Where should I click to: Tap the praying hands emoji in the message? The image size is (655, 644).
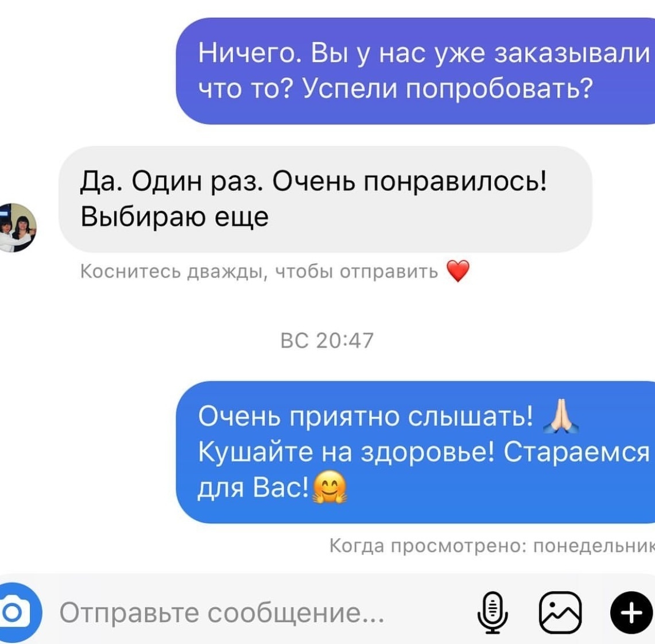(x=560, y=417)
